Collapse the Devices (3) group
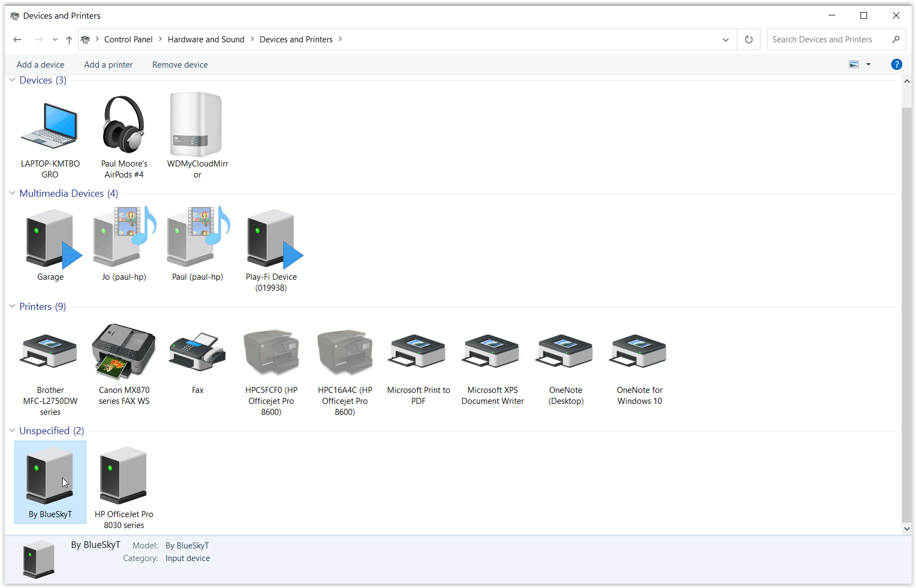 coord(12,80)
